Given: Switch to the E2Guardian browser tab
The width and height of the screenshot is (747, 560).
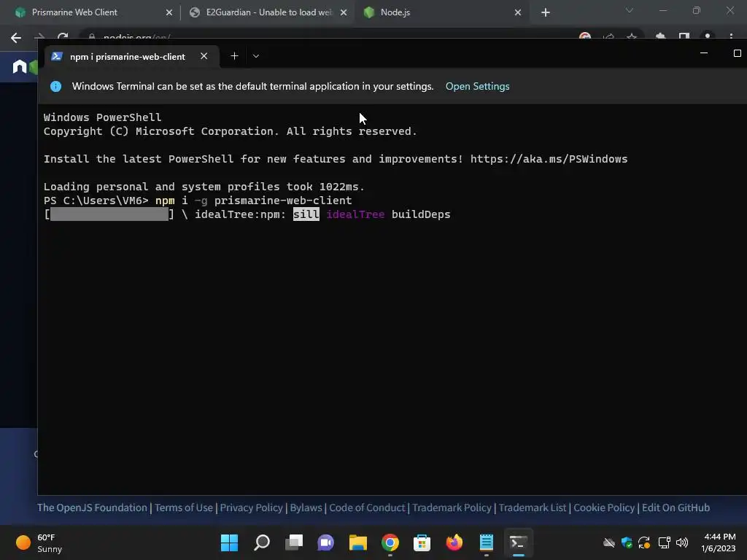Looking at the screenshot, I should [x=268, y=12].
